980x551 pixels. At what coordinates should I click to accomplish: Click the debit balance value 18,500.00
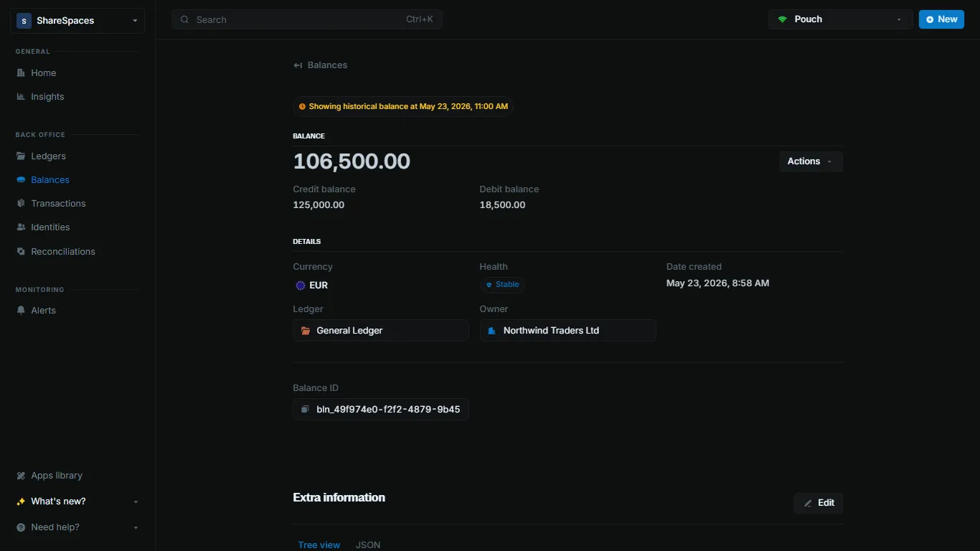pyautogui.click(x=502, y=205)
